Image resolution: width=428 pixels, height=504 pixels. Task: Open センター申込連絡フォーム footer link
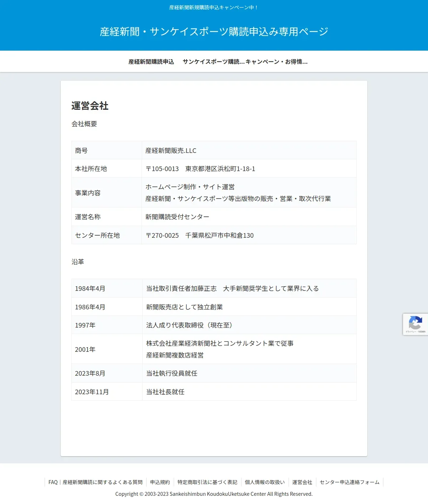coord(350,482)
